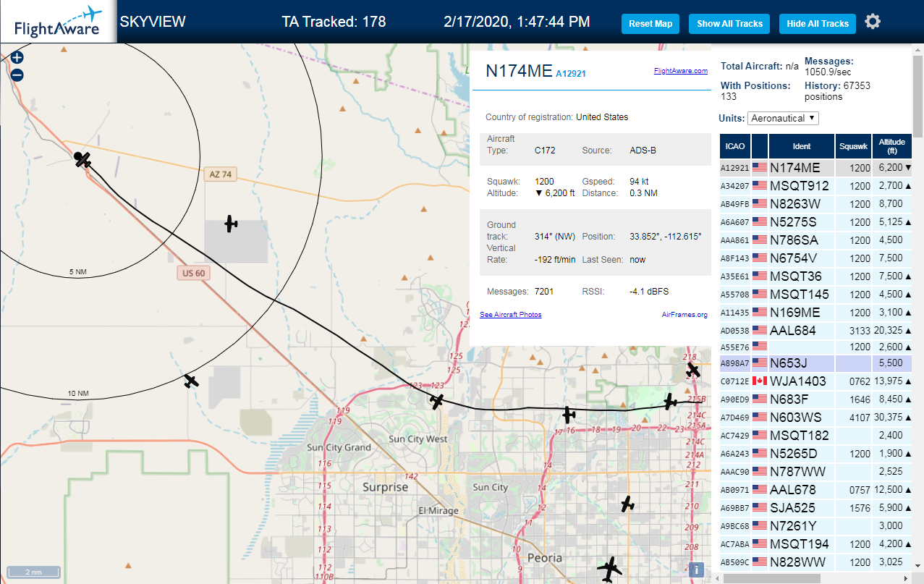
Task: Sort table by Ident column header
Action: tap(802, 146)
